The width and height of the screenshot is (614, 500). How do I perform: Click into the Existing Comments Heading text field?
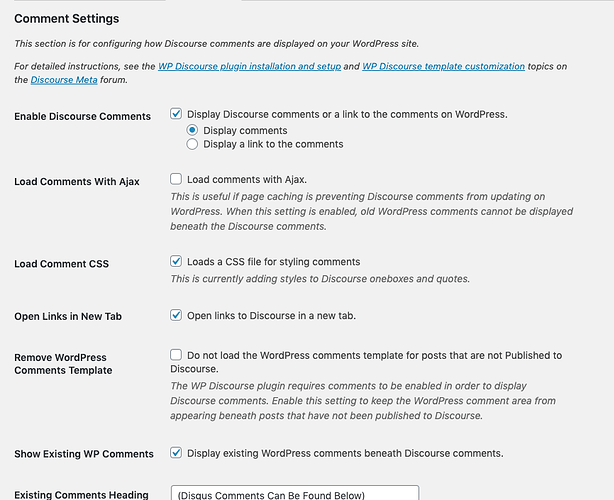[295, 493]
